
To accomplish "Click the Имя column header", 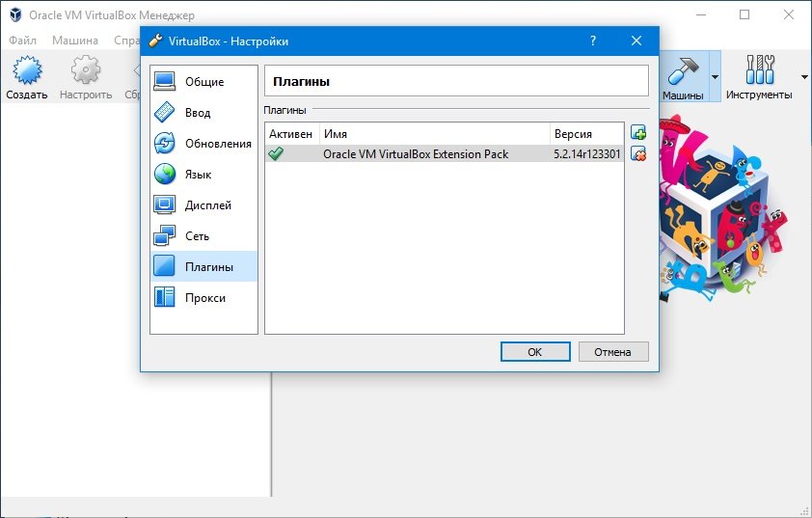I will [435, 134].
